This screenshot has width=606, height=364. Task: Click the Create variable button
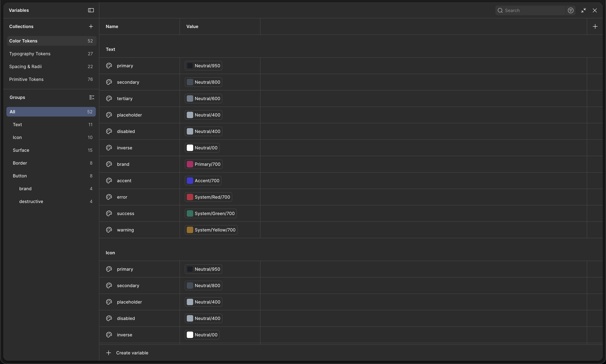tap(127, 353)
